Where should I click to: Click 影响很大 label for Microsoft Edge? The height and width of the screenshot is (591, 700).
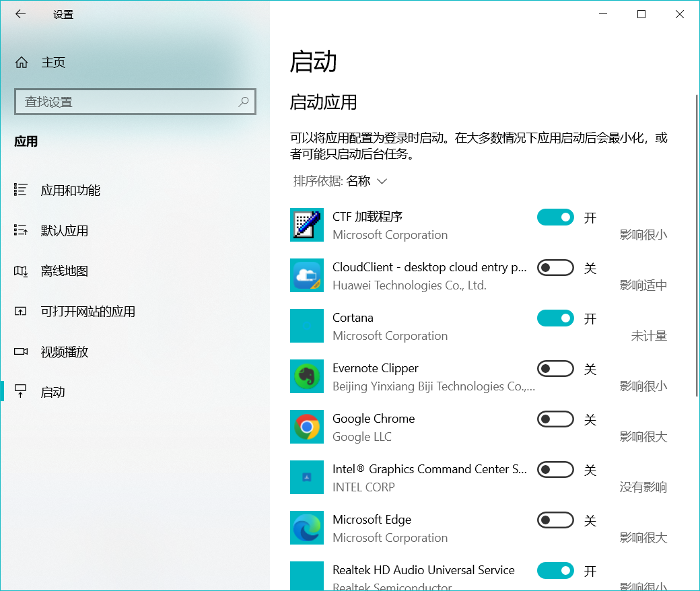(643, 537)
